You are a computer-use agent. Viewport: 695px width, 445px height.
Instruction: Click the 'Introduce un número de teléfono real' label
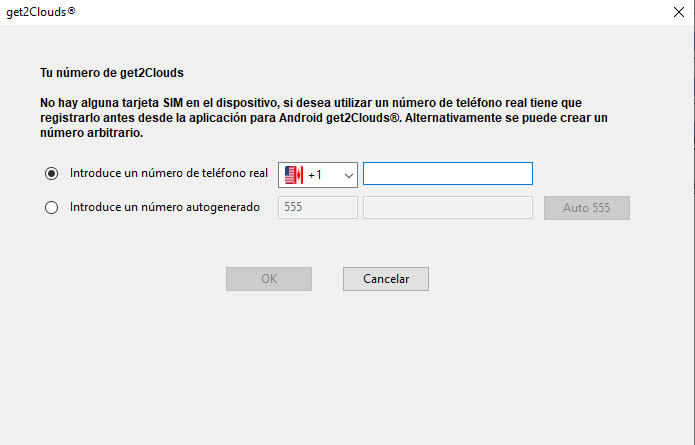pyautogui.click(x=169, y=173)
